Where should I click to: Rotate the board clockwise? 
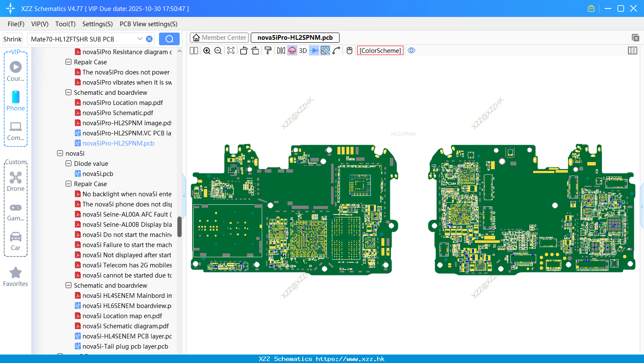[x=255, y=51]
